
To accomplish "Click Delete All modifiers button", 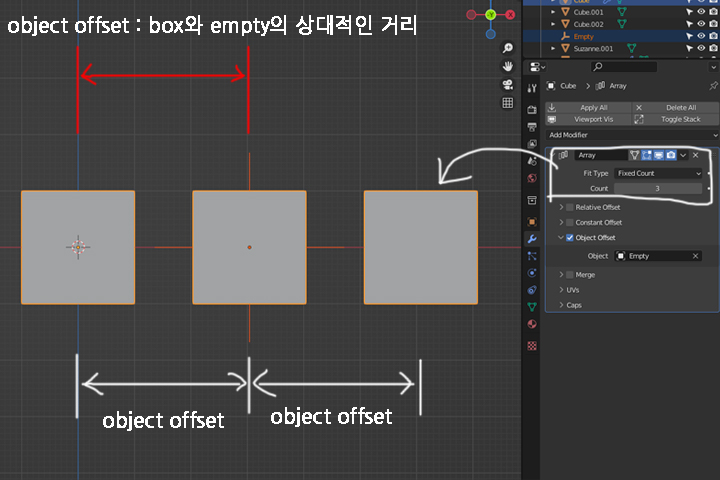I will click(675, 107).
